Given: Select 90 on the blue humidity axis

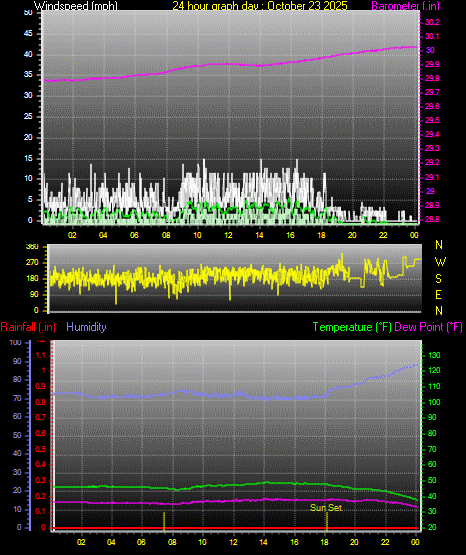Looking at the screenshot, I should point(17,361).
